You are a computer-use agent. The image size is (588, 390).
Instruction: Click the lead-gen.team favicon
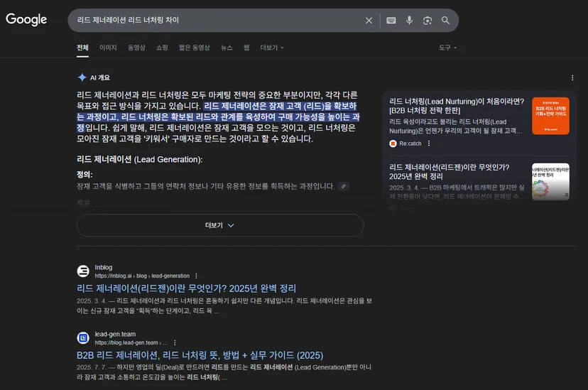83,338
